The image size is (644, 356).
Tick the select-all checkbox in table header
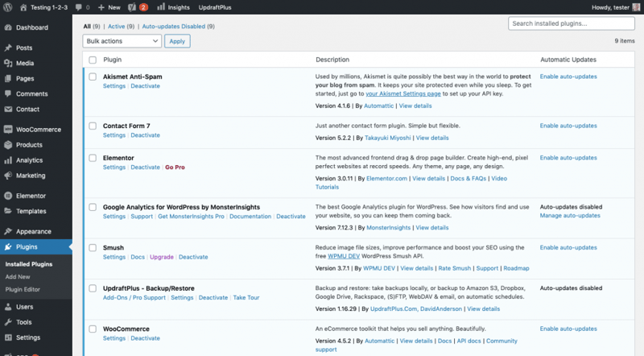click(x=93, y=60)
